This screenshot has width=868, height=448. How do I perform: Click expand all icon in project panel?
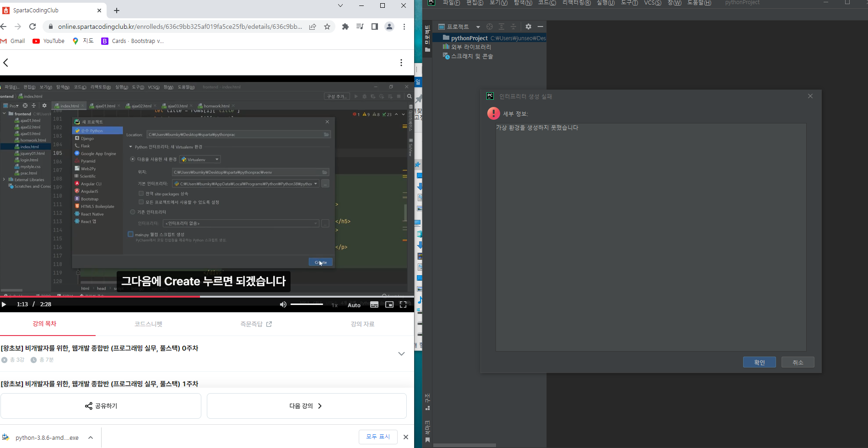[501, 27]
